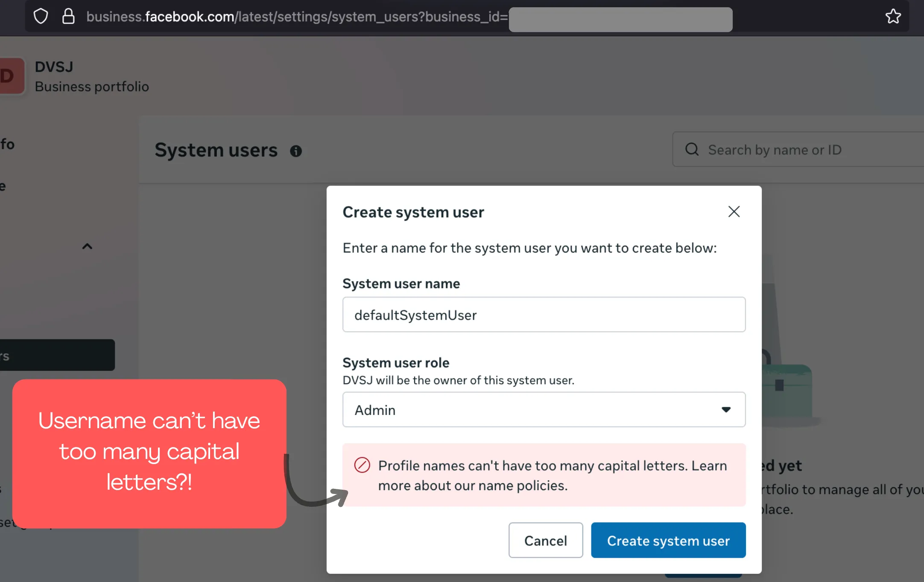Select the highlighted sidebar navigation item
The image size is (924, 582).
[x=57, y=355]
